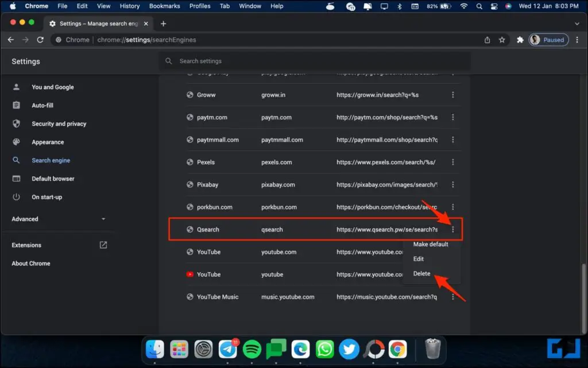Open Launchpad from the Dock
Viewport: 588px width, 368px height.
pyautogui.click(x=179, y=349)
